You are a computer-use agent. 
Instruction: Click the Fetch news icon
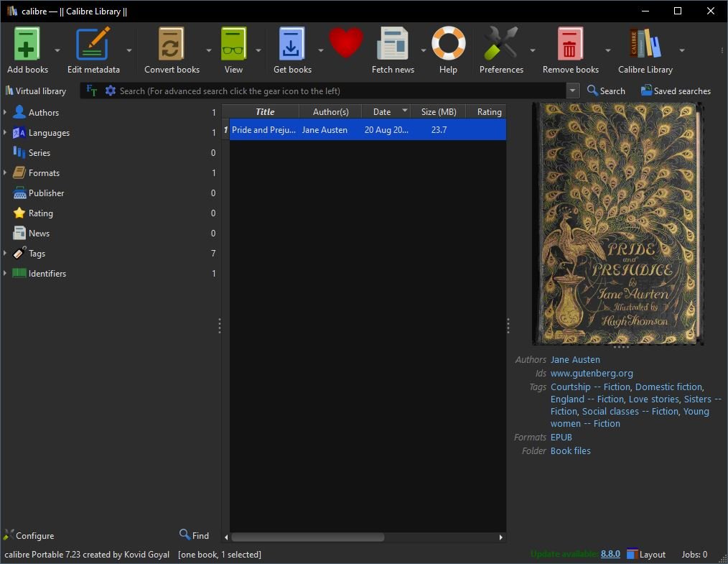click(393, 45)
